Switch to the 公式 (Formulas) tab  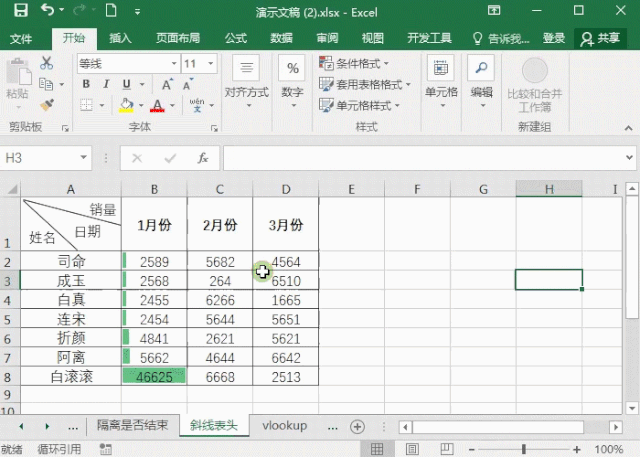(x=236, y=39)
